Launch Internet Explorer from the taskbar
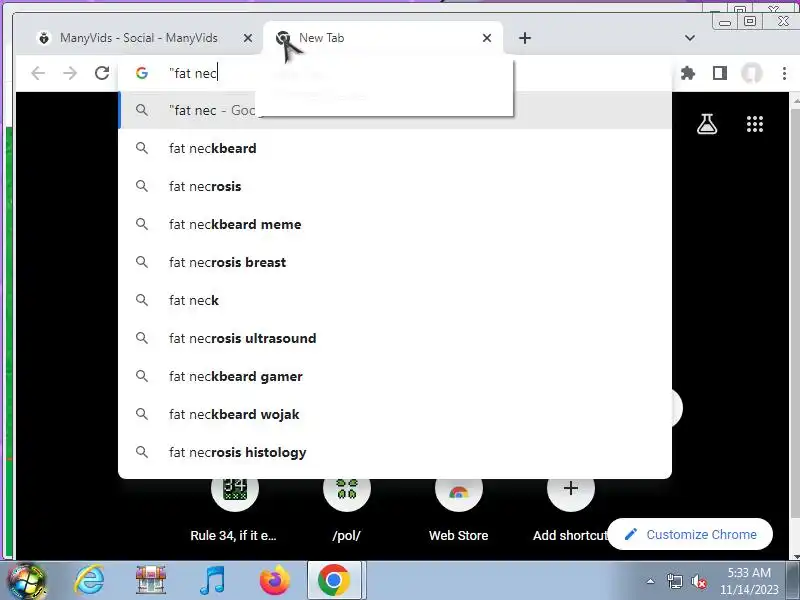The width and height of the screenshot is (800, 600). tap(89, 581)
